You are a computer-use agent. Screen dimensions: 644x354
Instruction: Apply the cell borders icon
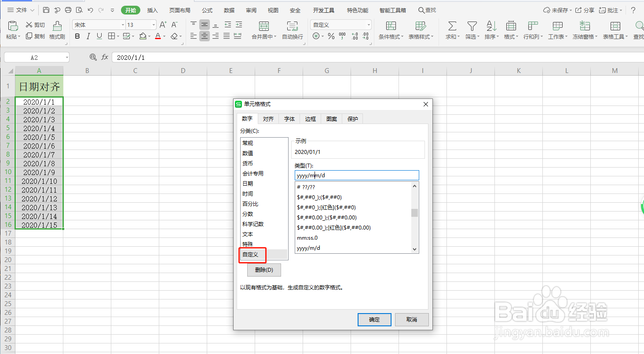point(111,36)
